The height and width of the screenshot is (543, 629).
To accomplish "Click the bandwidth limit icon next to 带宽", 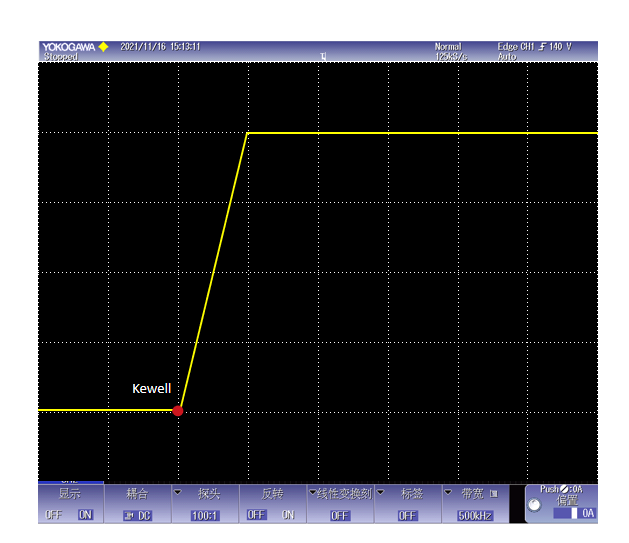I will coord(493,493).
